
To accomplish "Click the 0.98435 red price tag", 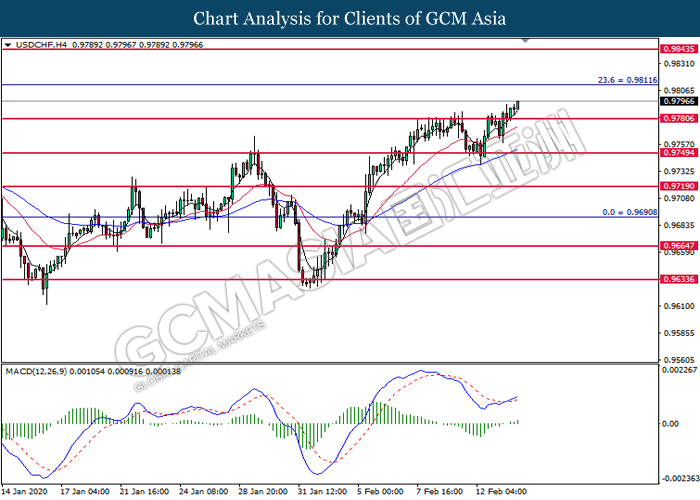I will tap(675, 48).
